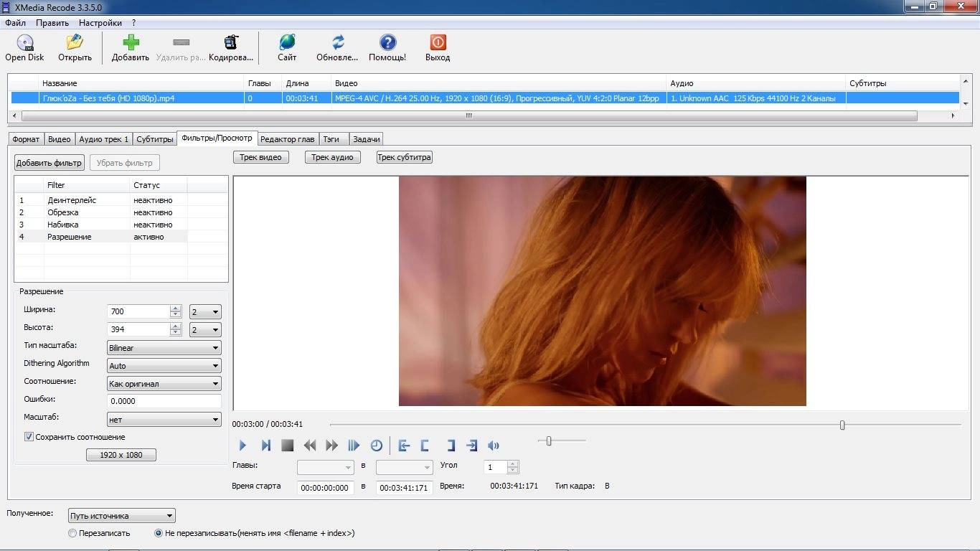Screen dimensions: 980x551
Task: Select the Обрезка filter row
Action: click(x=100, y=212)
